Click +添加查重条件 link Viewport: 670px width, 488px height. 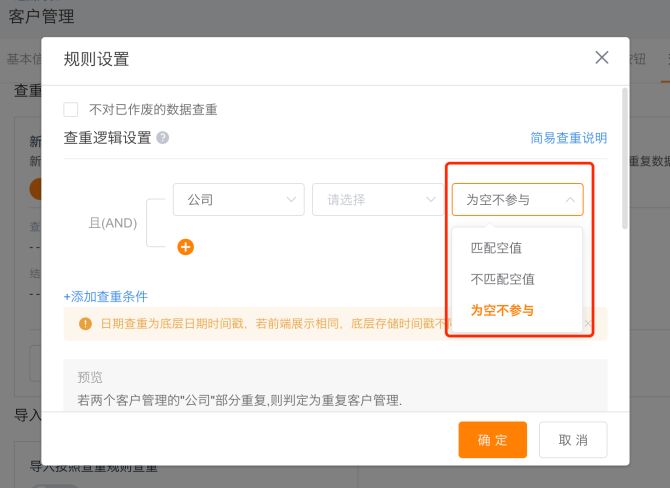click(x=105, y=296)
